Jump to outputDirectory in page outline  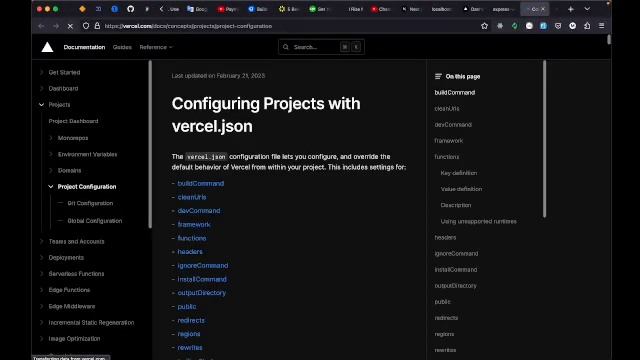pyautogui.click(x=456, y=286)
